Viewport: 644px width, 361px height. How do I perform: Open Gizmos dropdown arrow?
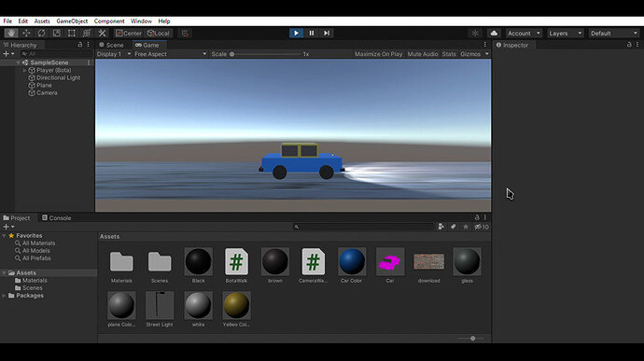(x=486, y=54)
